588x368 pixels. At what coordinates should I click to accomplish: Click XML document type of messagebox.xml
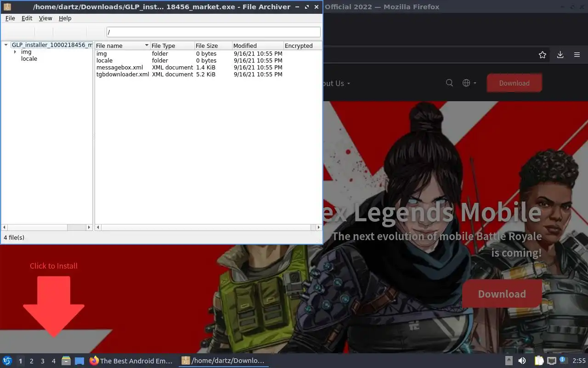[x=172, y=68]
